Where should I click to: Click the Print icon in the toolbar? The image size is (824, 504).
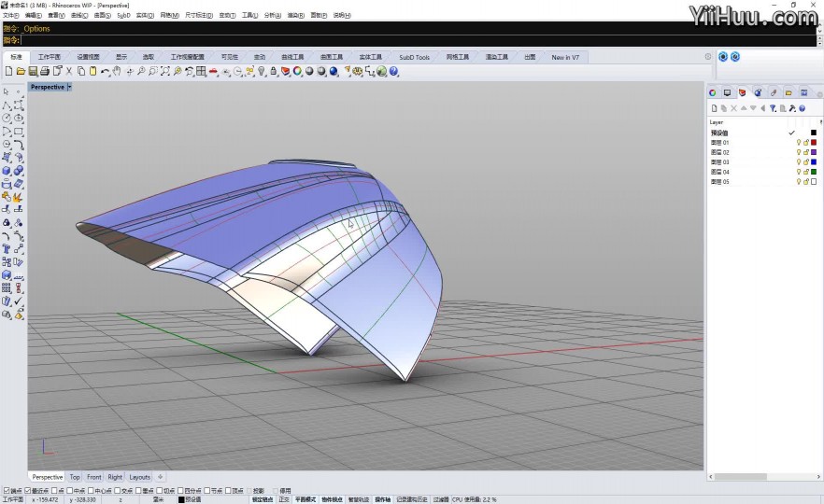point(45,71)
